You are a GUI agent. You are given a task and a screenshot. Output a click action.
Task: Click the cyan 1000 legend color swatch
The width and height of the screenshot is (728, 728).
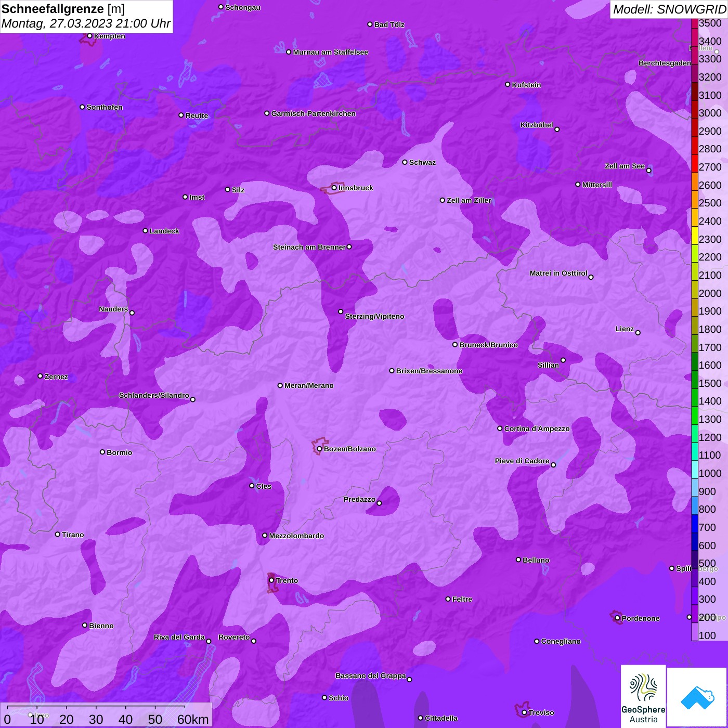695,469
